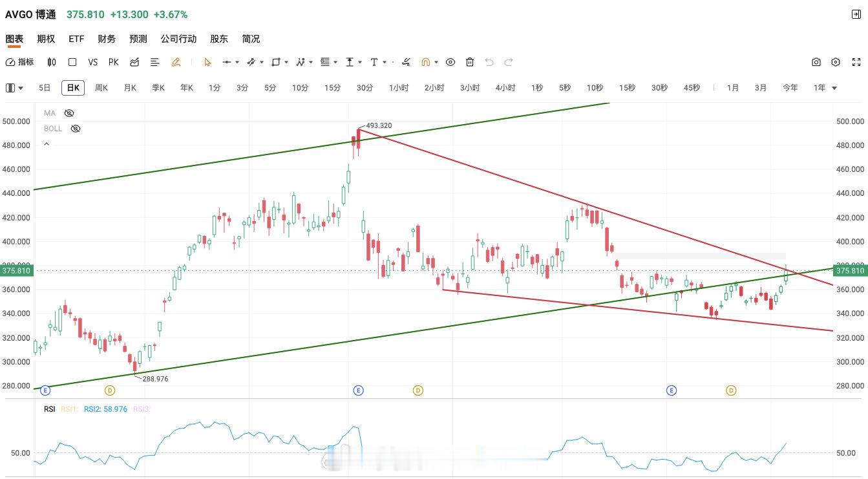
Task: Click the first yellow D dividend marker
Action: click(x=110, y=390)
